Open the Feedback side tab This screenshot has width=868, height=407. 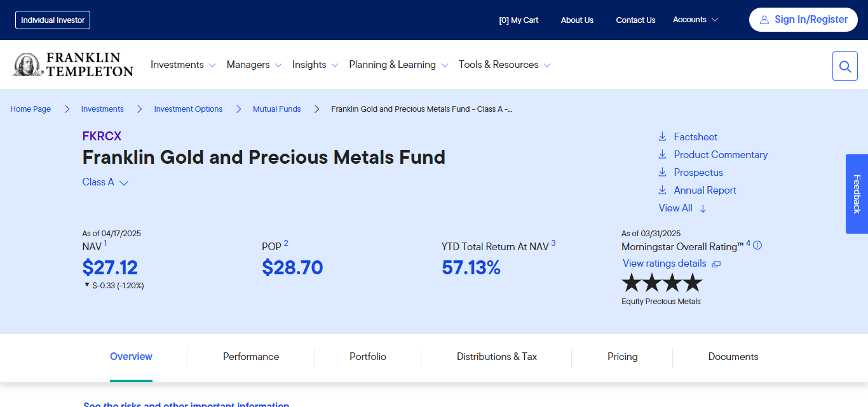tap(857, 194)
